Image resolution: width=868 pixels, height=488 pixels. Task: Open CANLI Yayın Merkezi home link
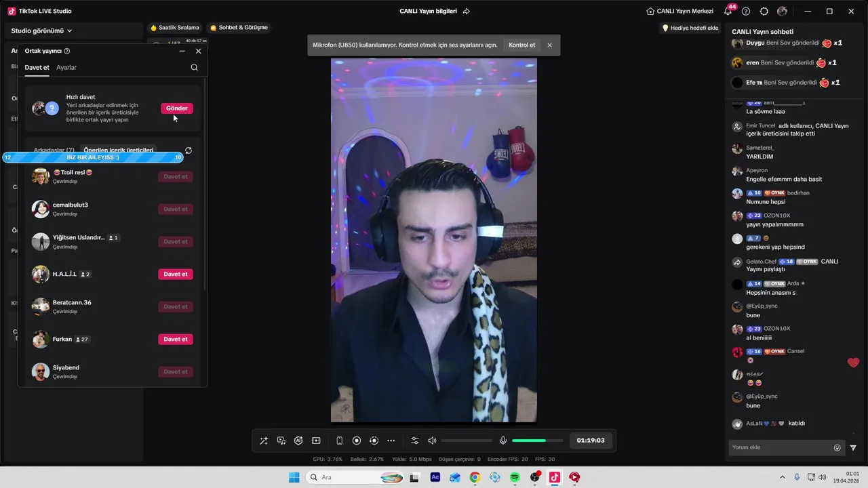click(679, 12)
